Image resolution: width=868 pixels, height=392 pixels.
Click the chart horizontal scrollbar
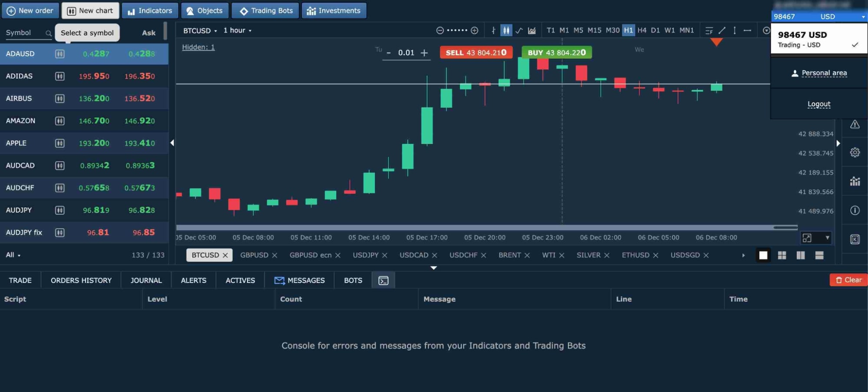tap(487, 227)
